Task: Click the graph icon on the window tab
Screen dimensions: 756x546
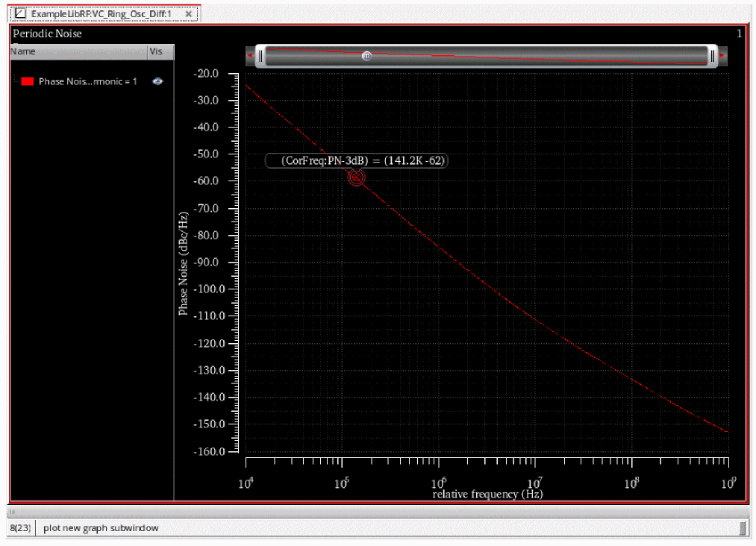Action: pyautogui.click(x=21, y=13)
